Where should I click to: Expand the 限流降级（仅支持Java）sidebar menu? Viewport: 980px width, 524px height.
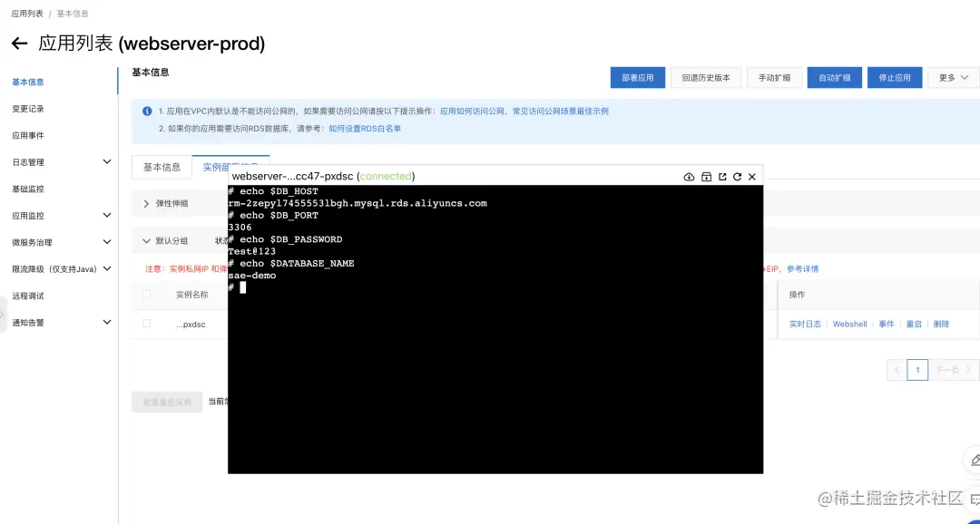(107, 269)
